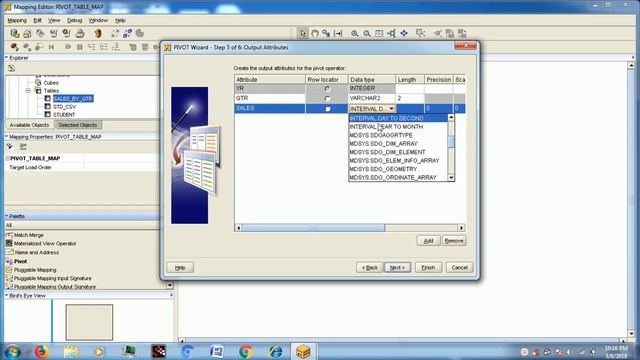
Task: Open the file explorer folder on the taskbar
Action: click(x=71, y=351)
